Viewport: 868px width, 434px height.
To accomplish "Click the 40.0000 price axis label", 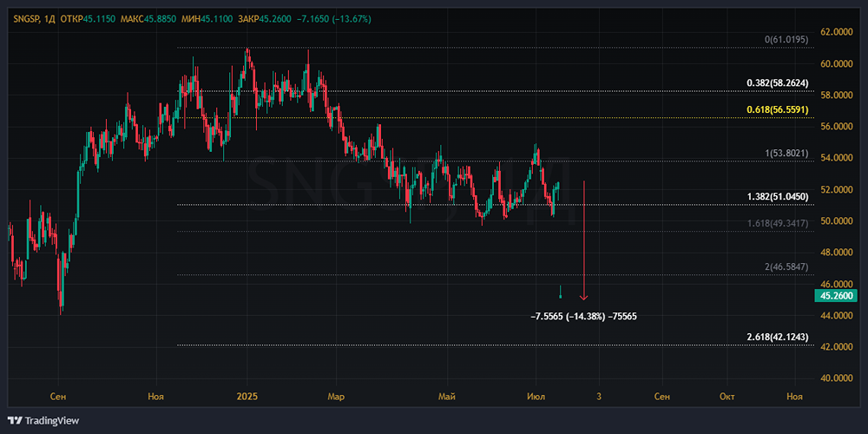I will click(836, 378).
